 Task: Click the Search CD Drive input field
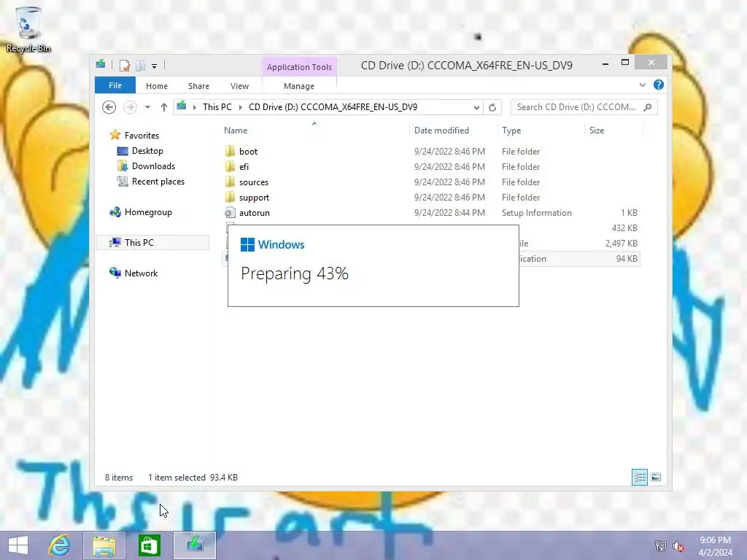click(576, 107)
